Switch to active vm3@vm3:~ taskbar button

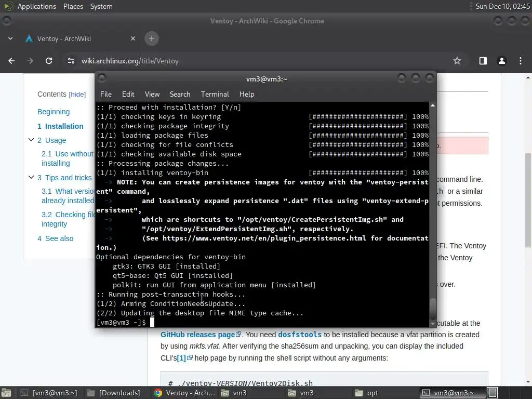[451, 393]
